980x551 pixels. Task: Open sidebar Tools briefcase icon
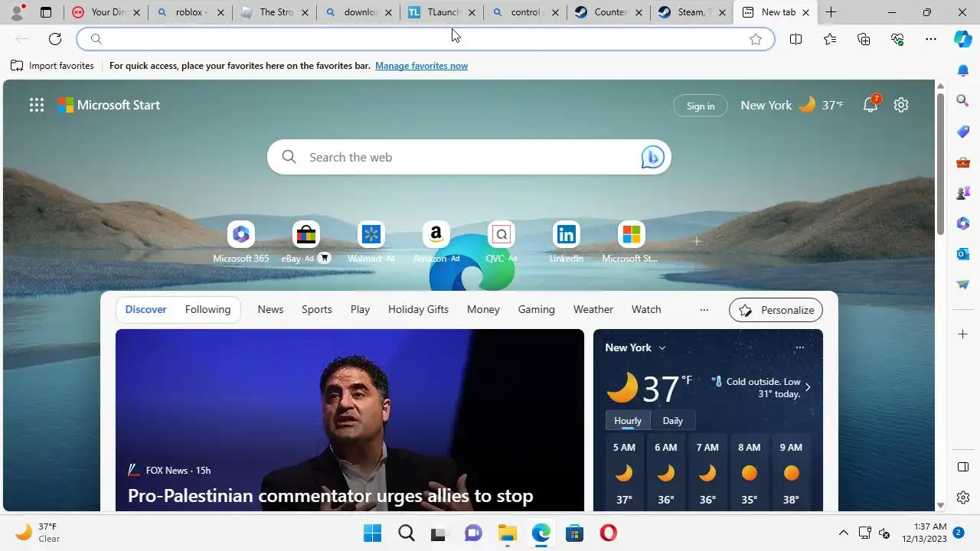[963, 162]
